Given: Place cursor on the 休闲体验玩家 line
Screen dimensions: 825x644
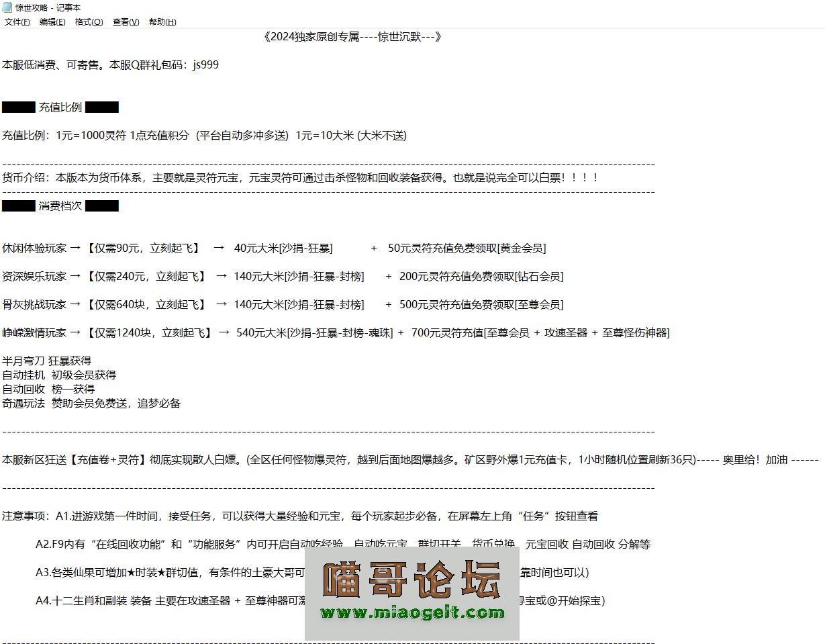Looking at the screenshot, I should tap(34, 248).
